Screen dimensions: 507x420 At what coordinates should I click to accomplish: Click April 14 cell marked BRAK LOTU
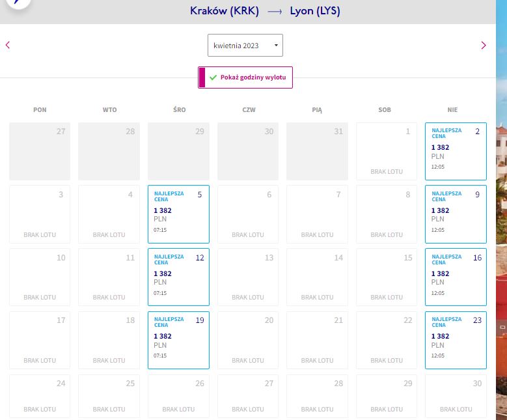(x=317, y=277)
